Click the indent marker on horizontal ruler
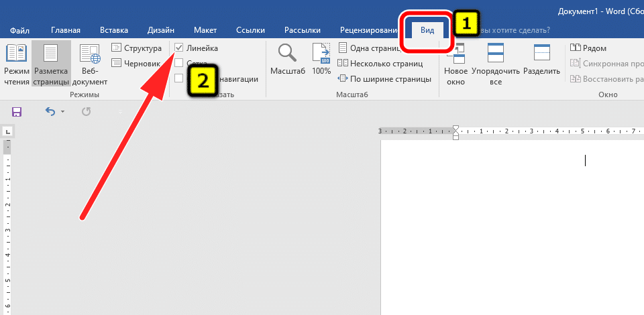 click(455, 133)
